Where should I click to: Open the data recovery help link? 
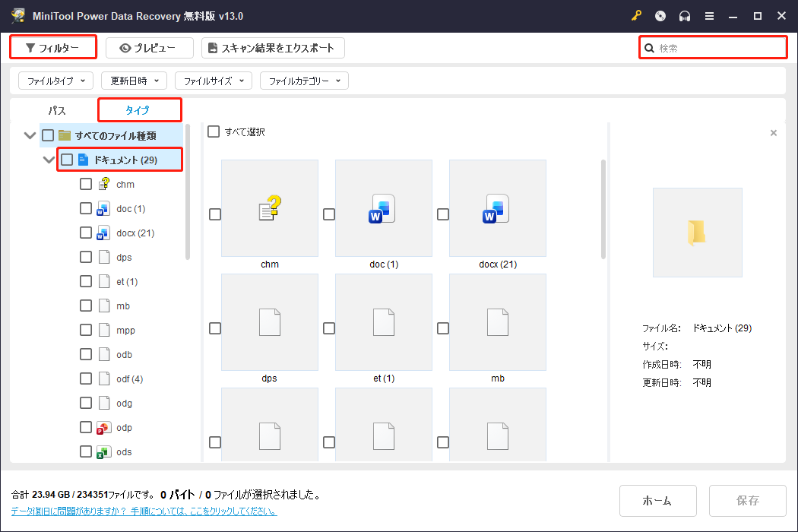pos(144,511)
